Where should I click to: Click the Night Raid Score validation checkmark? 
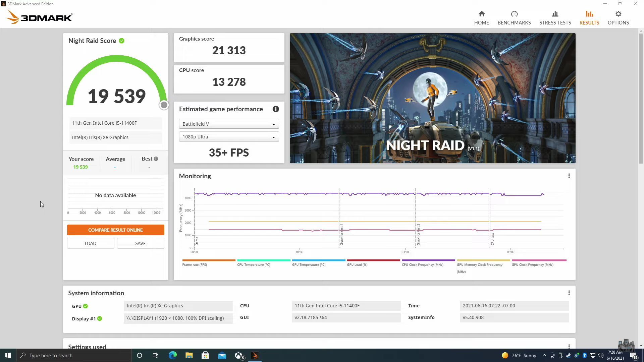(121, 41)
